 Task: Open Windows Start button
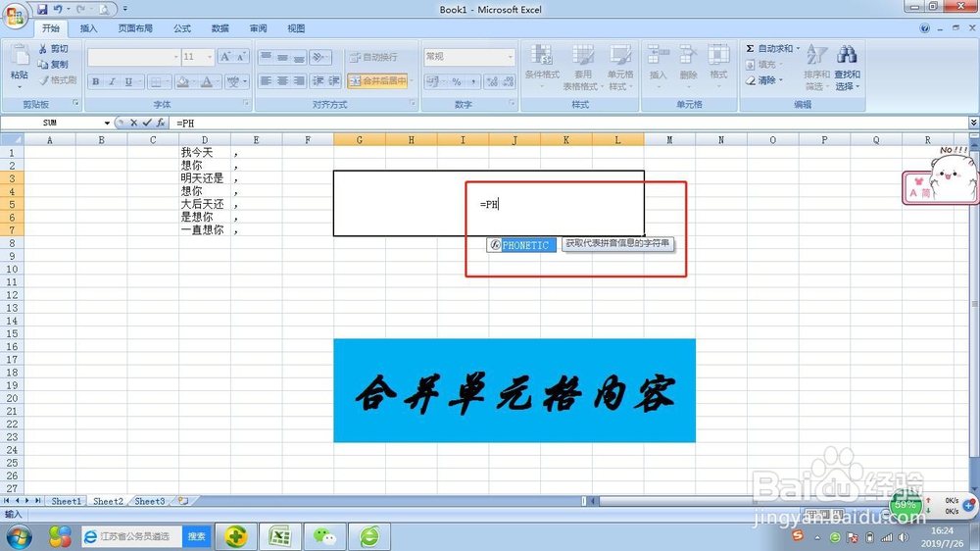coord(19,536)
